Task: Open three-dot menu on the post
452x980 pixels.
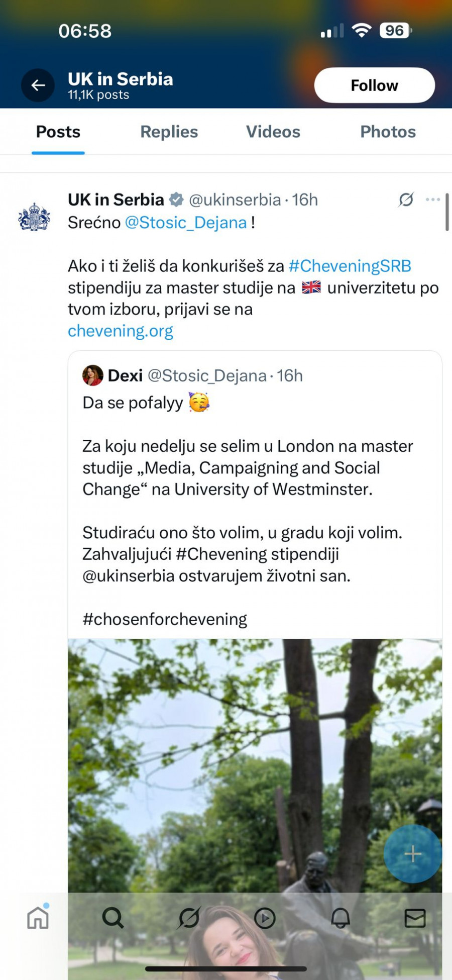Action: (x=432, y=200)
